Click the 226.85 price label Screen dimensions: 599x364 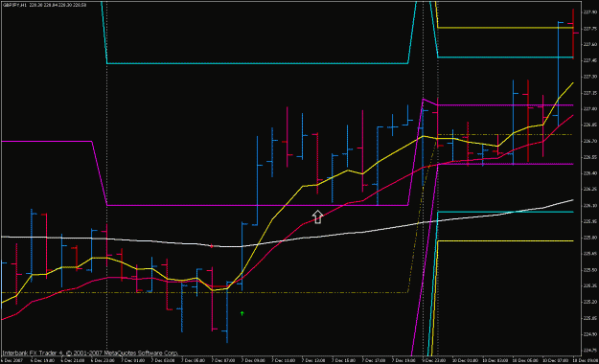point(590,125)
